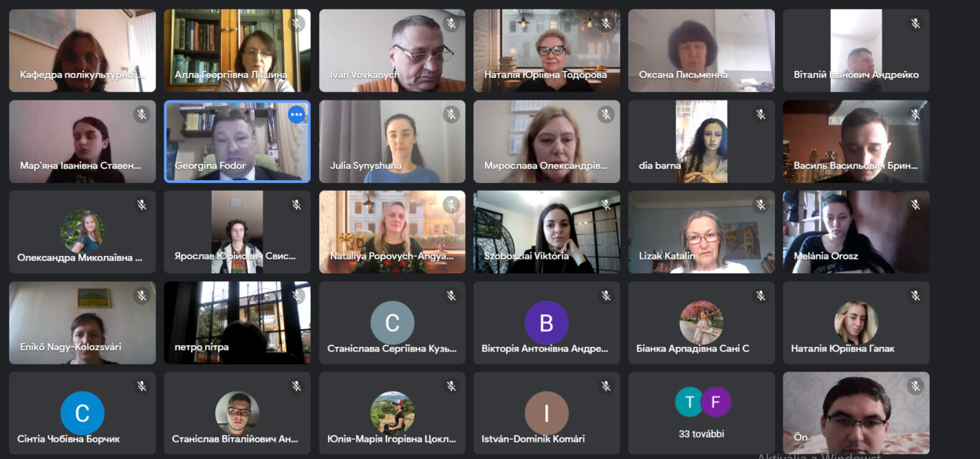Click the brown I avatar of István-Dominik Komári
The height and width of the screenshot is (459, 980).
(547, 413)
